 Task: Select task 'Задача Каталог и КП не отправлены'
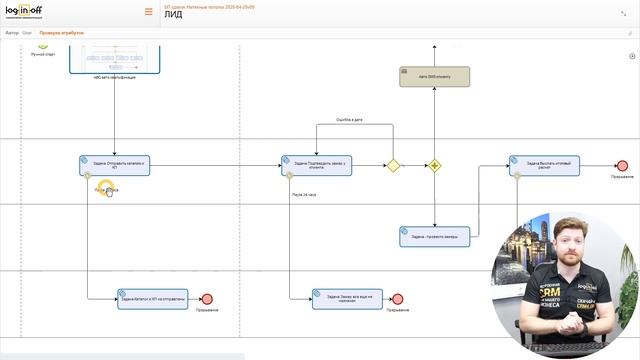153,299
